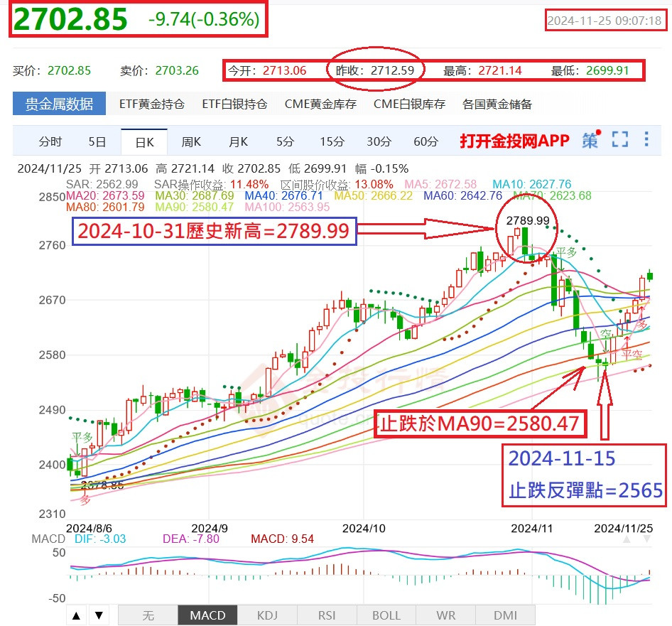Select the 贵金属数据 tab
Viewport: 672px width, 626px height.
click(x=59, y=103)
